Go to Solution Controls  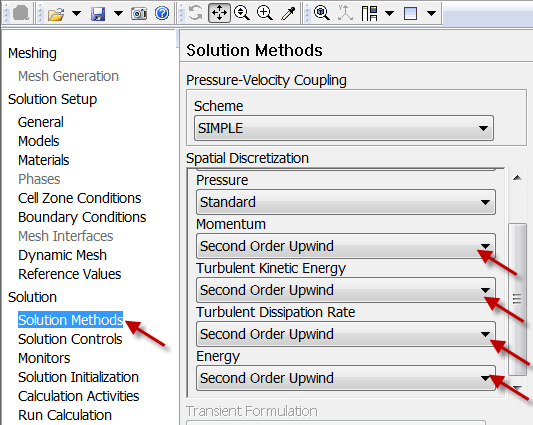[70, 339]
